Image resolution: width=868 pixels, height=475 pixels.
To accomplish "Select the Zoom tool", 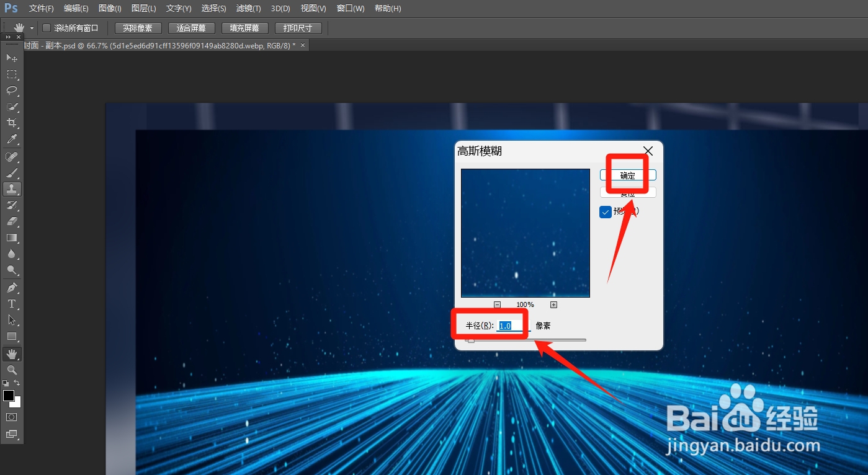I will pyautogui.click(x=12, y=370).
